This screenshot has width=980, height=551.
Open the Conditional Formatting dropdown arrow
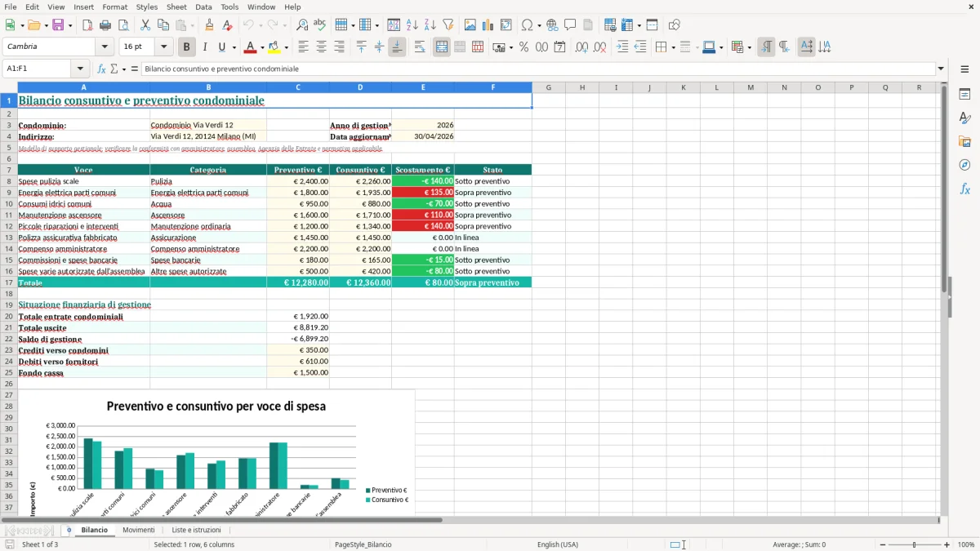[x=749, y=47]
